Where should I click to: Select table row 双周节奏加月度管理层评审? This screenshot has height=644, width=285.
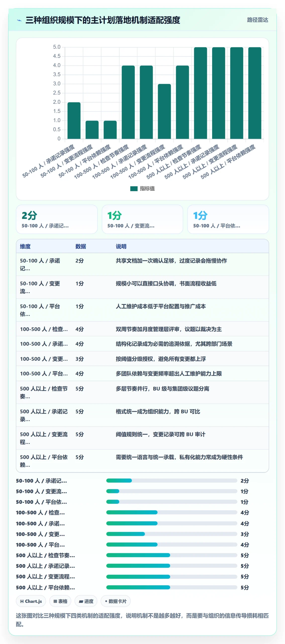click(x=142, y=329)
